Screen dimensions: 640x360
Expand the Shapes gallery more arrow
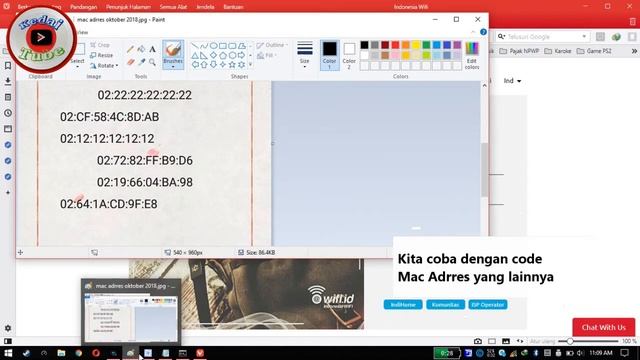pyautogui.click(x=250, y=64)
